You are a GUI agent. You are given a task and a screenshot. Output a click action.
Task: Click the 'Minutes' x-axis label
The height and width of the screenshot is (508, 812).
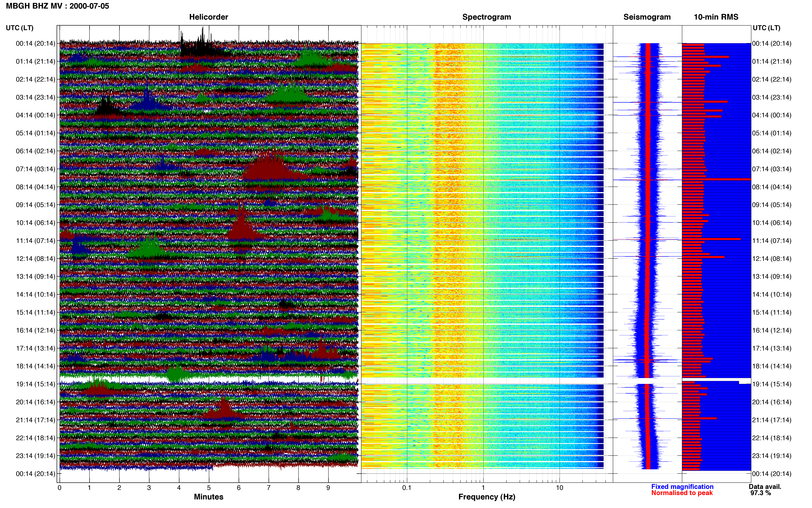pos(209,497)
